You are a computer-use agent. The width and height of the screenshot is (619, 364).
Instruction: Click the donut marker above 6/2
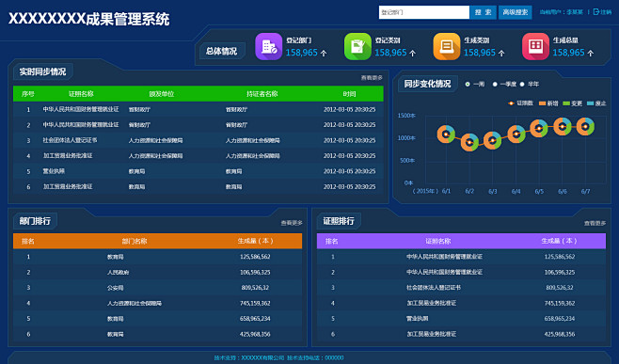tap(469, 142)
